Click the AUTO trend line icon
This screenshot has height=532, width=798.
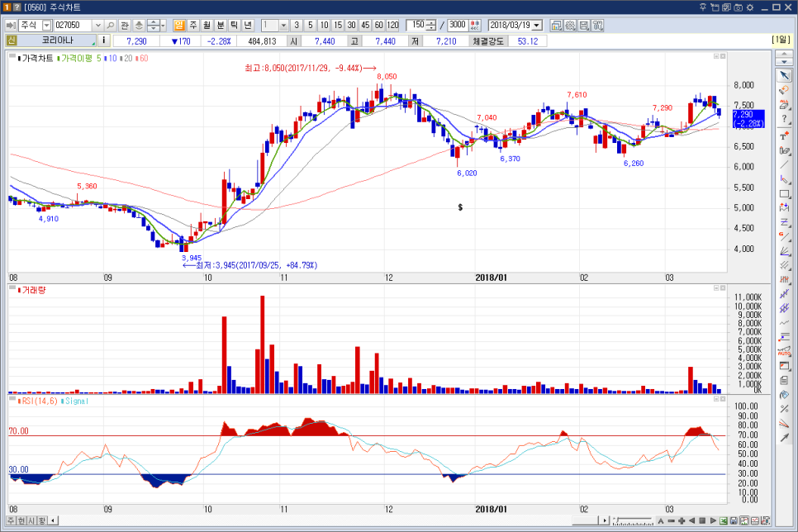pyautogui.click(x=784, y=351)
